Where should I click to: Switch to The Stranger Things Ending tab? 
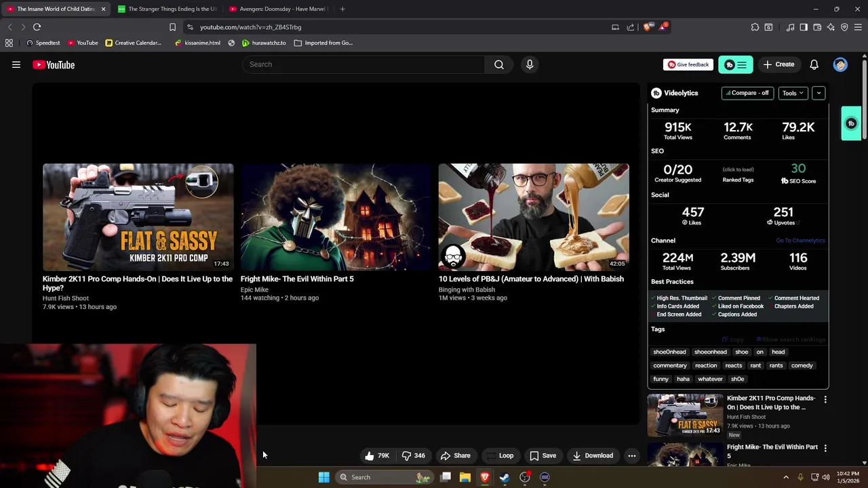[x=167, y=9]
